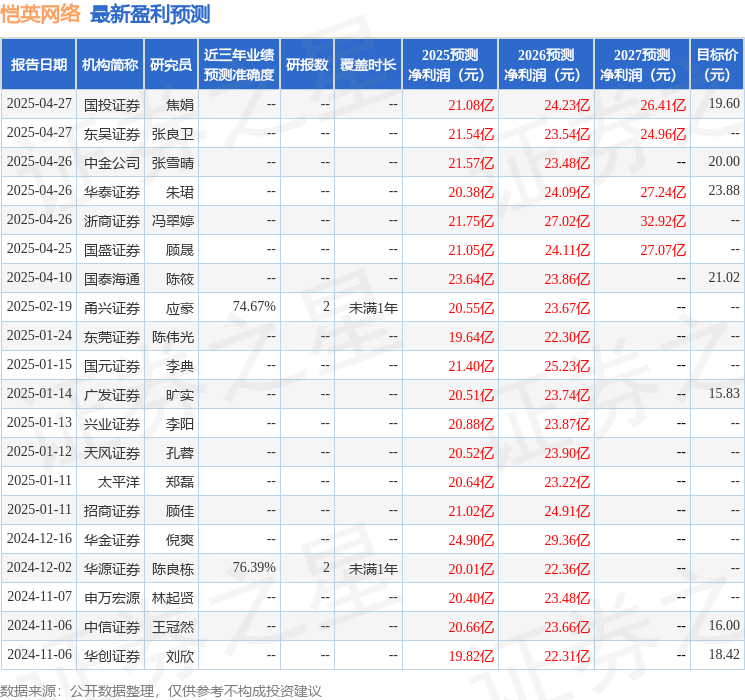Click the 近三年业绩预测准确度 header

tap(239, 65)
